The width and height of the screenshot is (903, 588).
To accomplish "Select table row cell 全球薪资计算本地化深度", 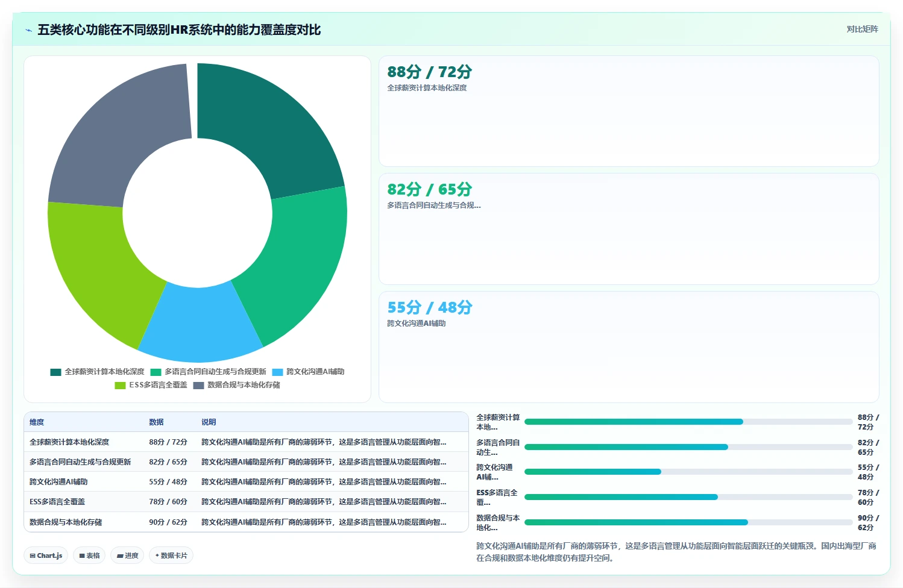I will coord(69,442).
